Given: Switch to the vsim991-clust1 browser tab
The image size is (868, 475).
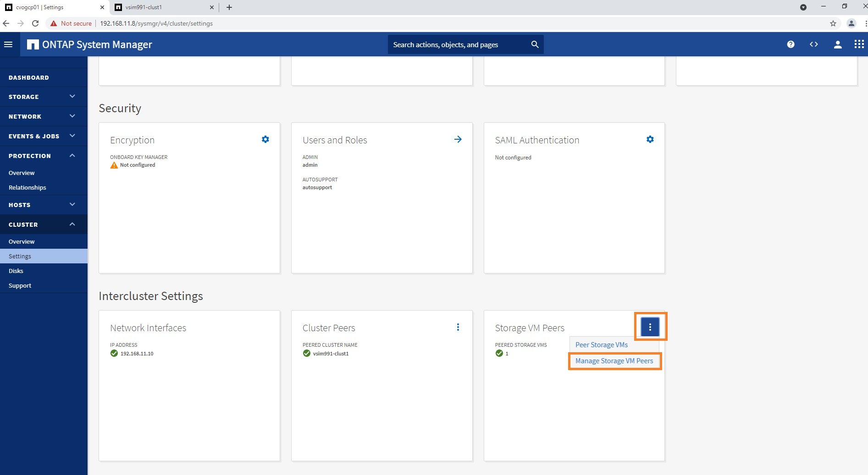Looking at the screenshot, I should (x=161, y=7).
